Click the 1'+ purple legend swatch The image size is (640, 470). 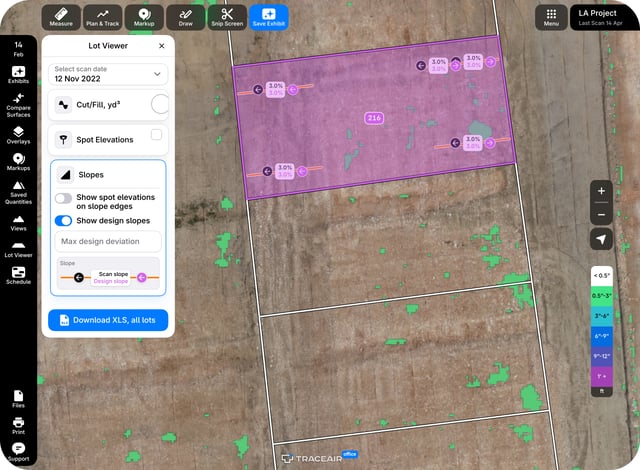click(x=602, y=376)
